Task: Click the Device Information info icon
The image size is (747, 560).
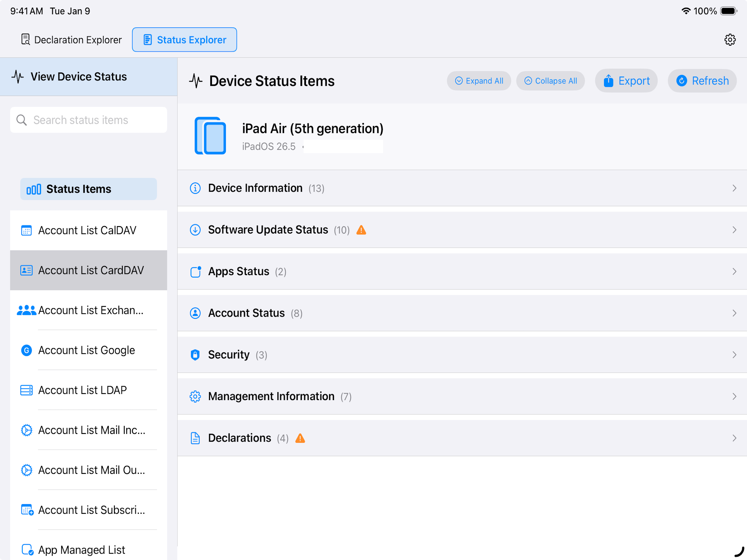Action: (x=195, y=188)
